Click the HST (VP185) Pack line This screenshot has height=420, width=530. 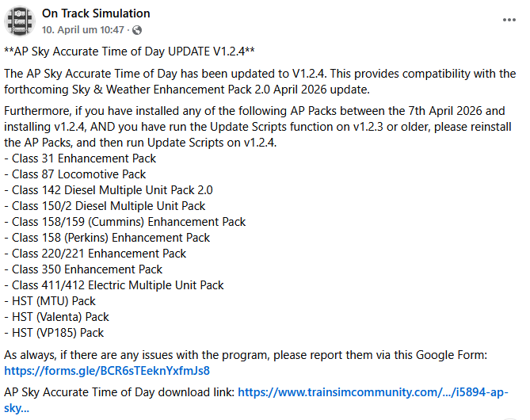54,333
